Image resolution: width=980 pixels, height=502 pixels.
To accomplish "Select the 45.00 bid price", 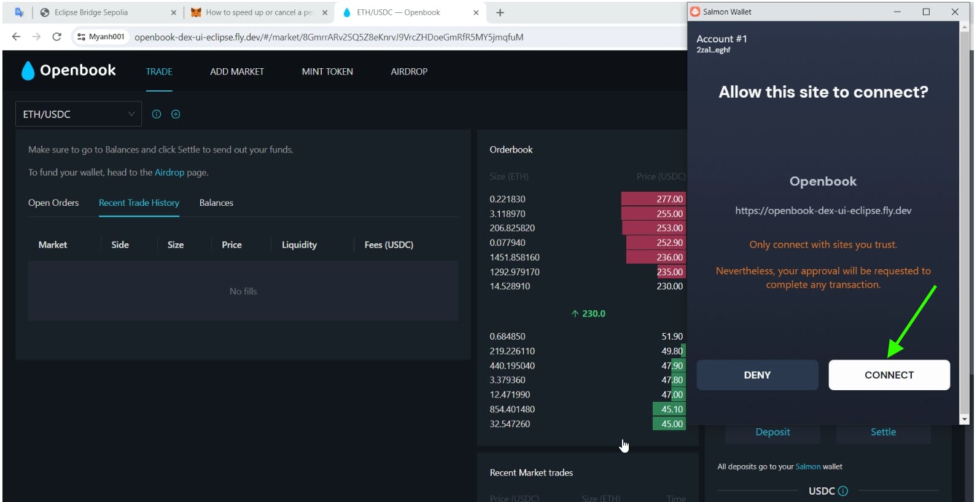I will pyautogui.click(x=672, y=424).
